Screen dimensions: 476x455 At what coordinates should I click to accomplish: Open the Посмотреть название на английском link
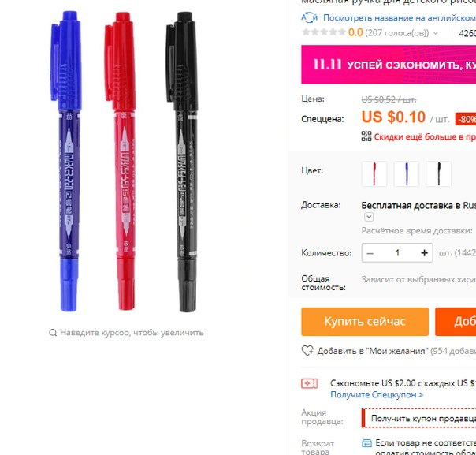click(x=400, y=17)
